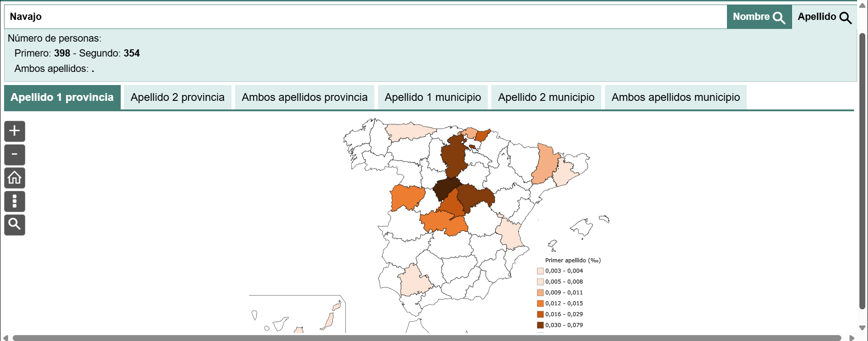Viewport: 868px width, 341px height.
Task: Open the map search magnifier tool
Action: (x=14, y=224)
